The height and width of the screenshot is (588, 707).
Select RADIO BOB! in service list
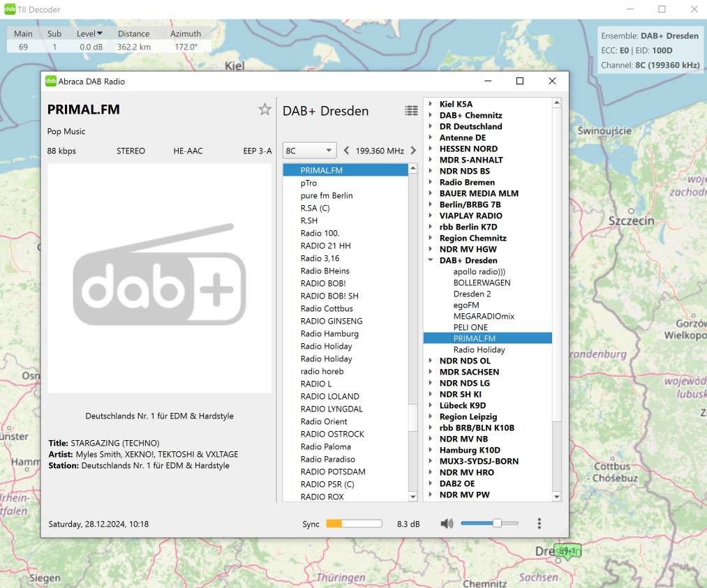point(323,283)
